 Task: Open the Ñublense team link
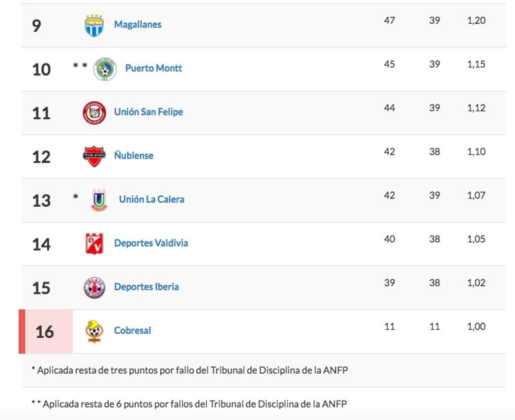pyautogui.click(x=134, y=155)
